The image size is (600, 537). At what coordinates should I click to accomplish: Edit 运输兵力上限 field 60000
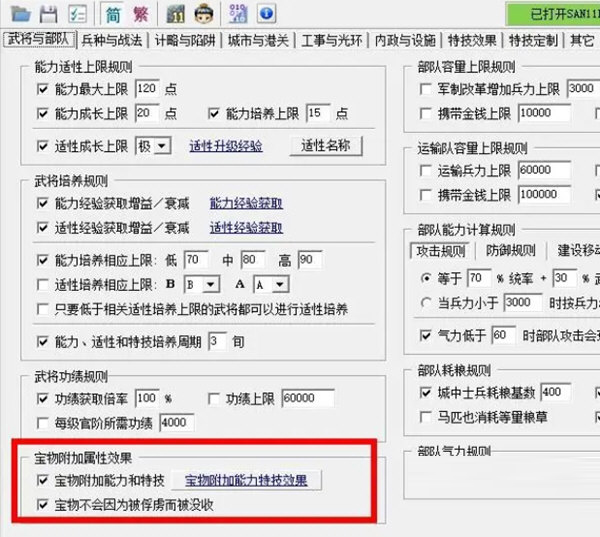(x=544, y=170)
